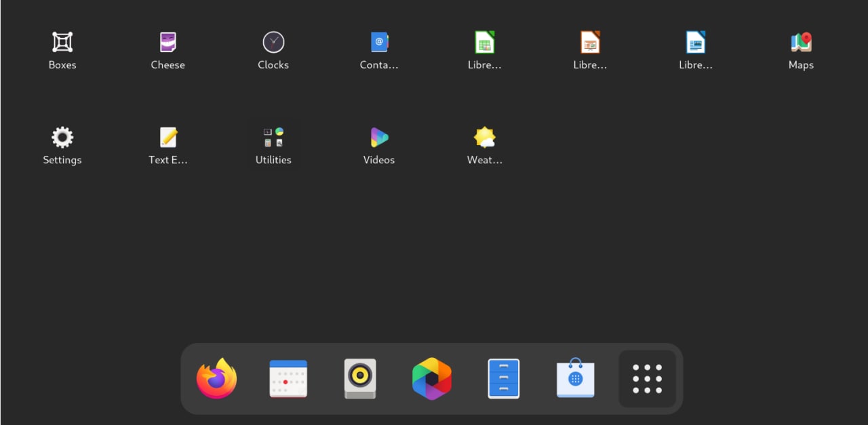Toggle the Show Apps grid button
The width and height of the screenshot is (868, 425).
pyautogui.click(x=648, y=378)
